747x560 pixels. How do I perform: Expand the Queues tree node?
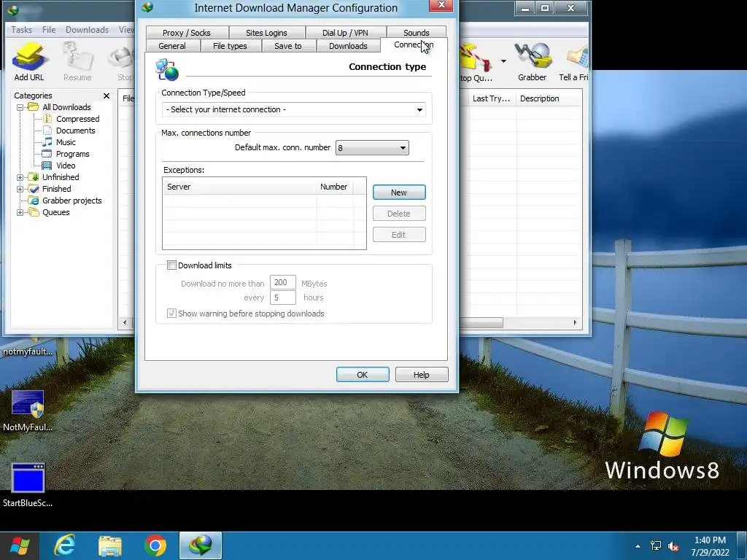[x=20, y=212]
